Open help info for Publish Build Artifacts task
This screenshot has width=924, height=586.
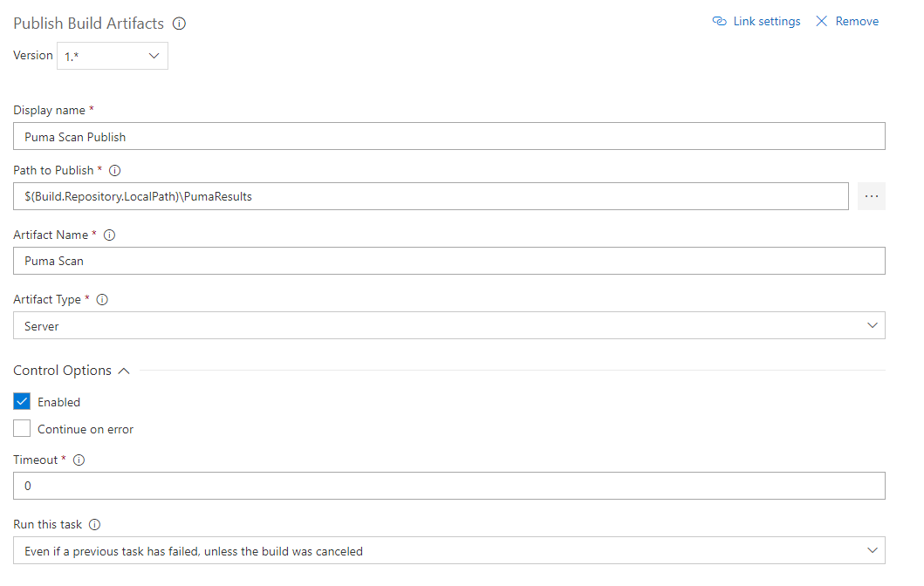(179, 24)
